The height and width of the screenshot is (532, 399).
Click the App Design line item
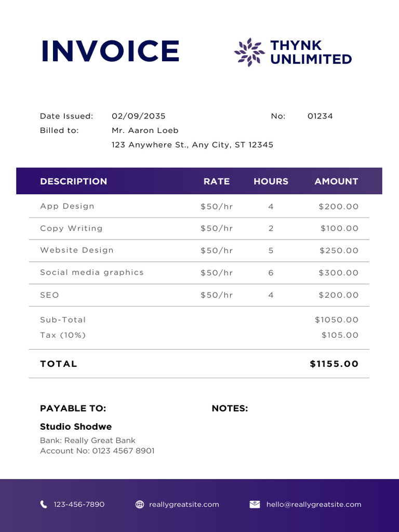tap(67, 206)
